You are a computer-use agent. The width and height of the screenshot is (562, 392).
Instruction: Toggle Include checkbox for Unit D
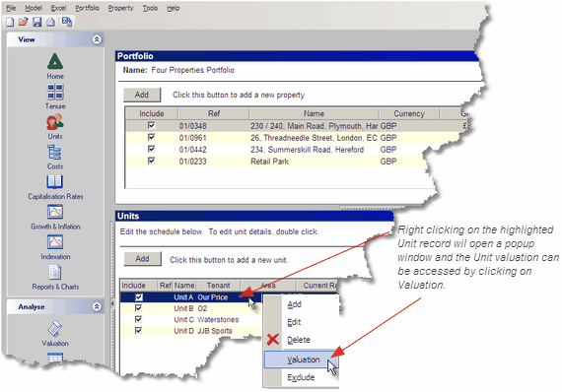coord(138,330)
